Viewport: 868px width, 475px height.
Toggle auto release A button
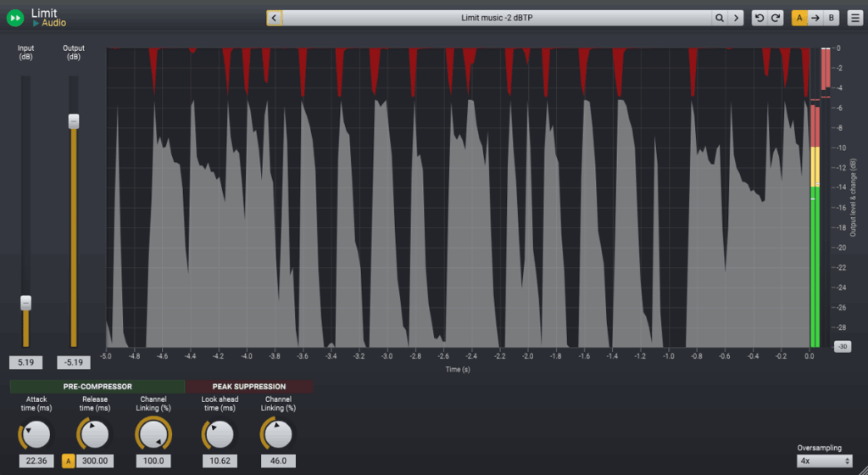coord(69,461)
